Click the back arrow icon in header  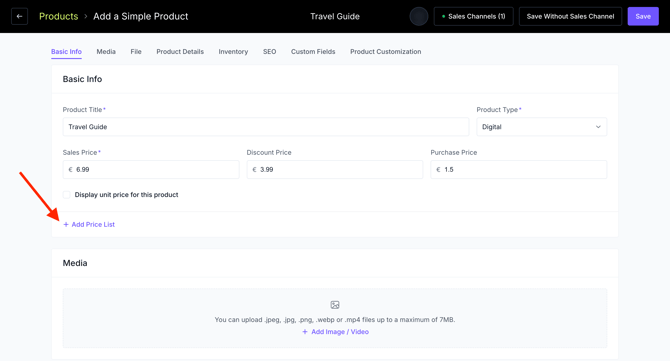[x=19, y=16]
